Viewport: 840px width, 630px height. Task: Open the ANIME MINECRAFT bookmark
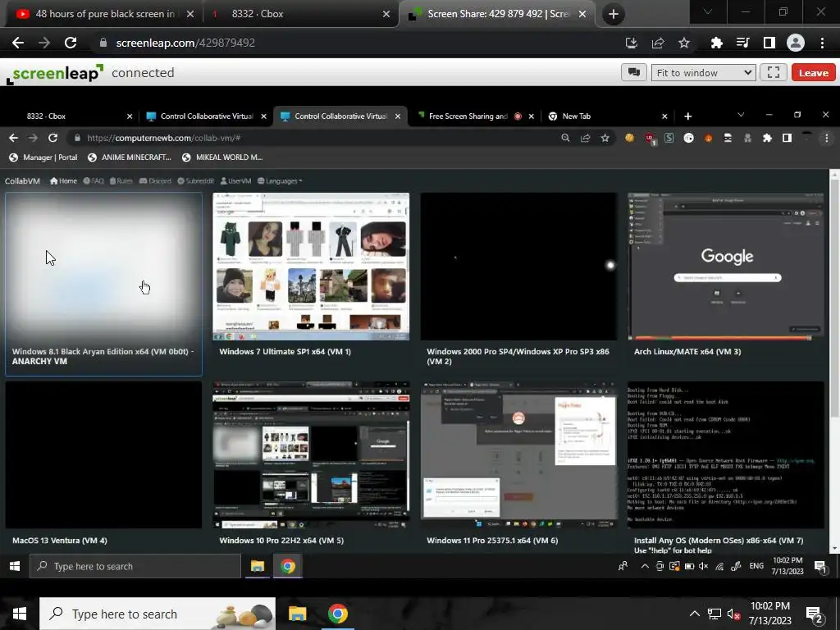130,157
